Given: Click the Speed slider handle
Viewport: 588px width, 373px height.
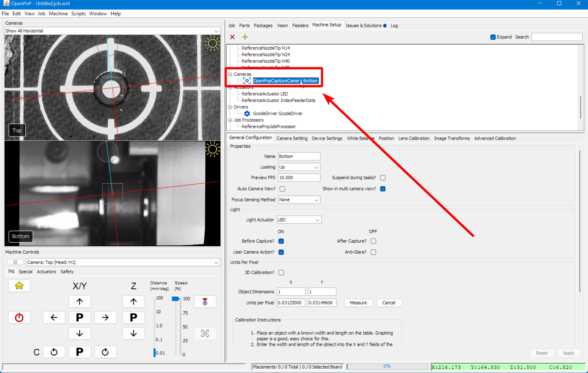Looking at the screenshot, I should pos(176,299).
